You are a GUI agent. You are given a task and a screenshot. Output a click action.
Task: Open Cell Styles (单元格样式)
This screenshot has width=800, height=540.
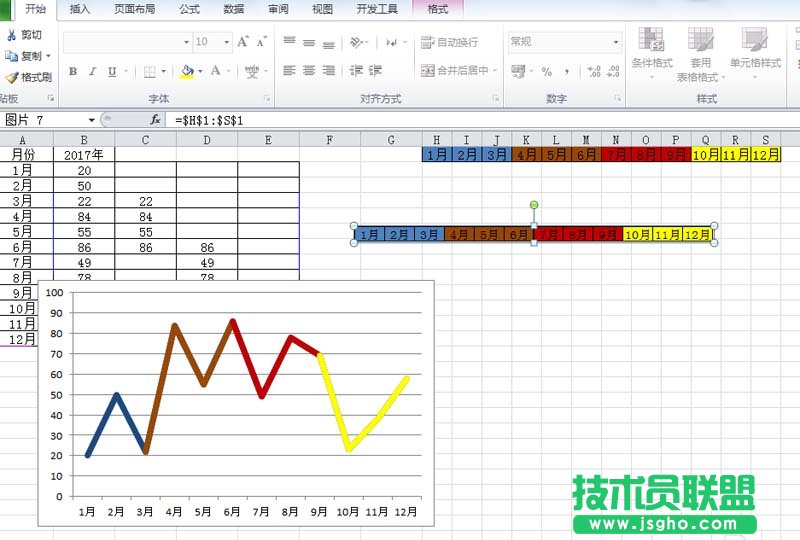[x=755, y=54]
